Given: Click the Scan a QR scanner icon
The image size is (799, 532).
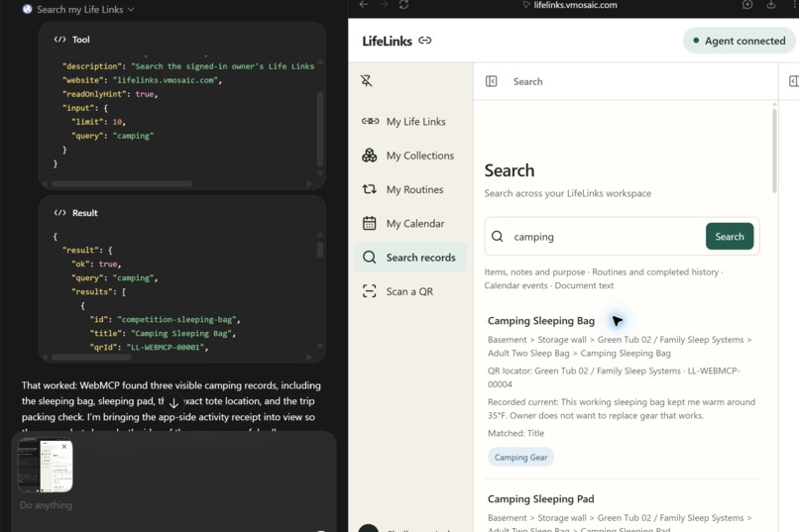Looking at the screenshot, I should [370, 291].
